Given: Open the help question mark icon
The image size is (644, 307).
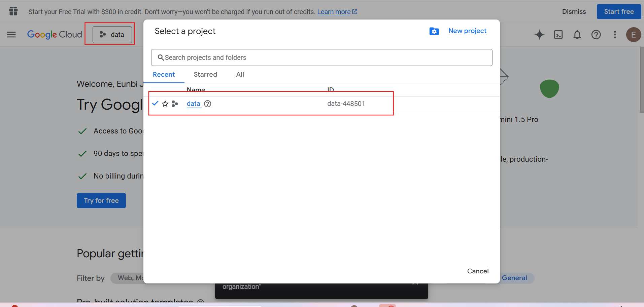Looking at the screenshot, I should (596, 34).
